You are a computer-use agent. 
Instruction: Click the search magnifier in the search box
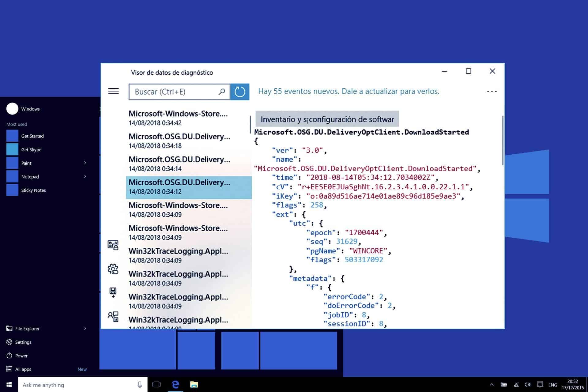[221, 91]
